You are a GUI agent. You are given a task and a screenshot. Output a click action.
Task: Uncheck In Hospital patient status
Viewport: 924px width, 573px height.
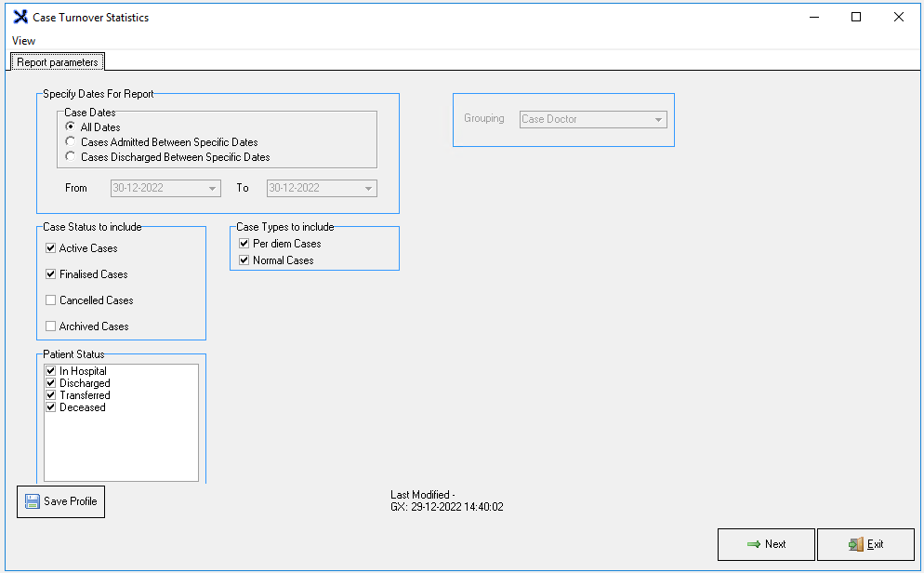click(x=51, y=371)
